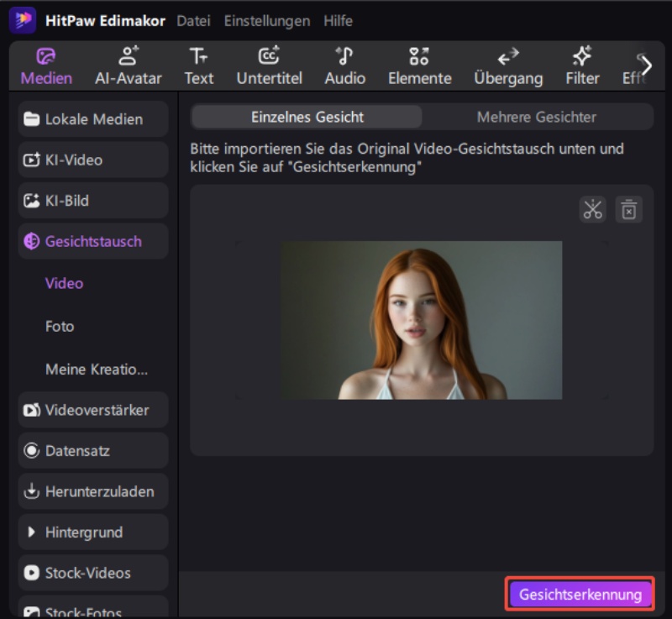The image size is (672, 619).
Task: Open KI-Video in the sidebar
Action: [93, 160]
